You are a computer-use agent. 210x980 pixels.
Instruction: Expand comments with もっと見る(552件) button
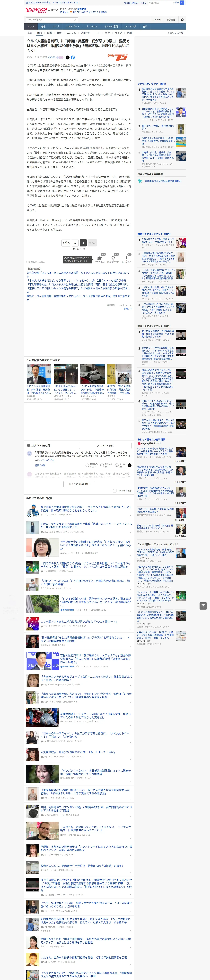[79, 484]
